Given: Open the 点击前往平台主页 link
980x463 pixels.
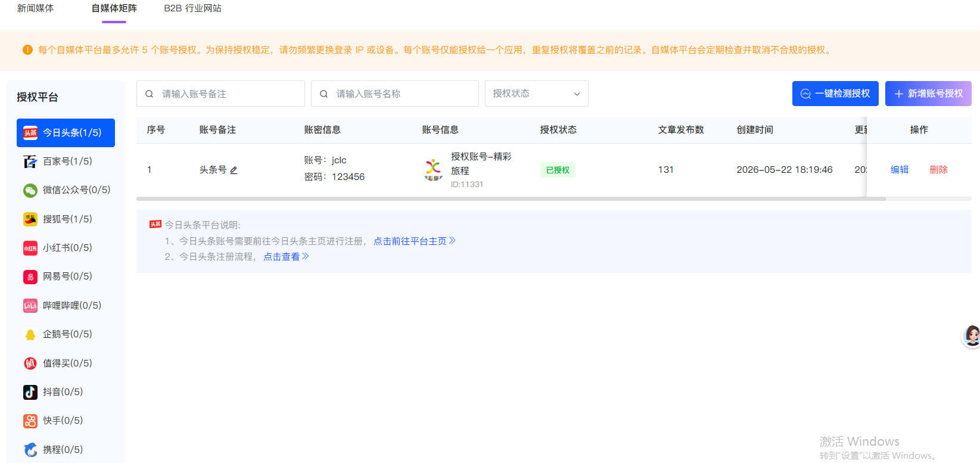Looking at the screenshot, I should click(x=415, y=241).
